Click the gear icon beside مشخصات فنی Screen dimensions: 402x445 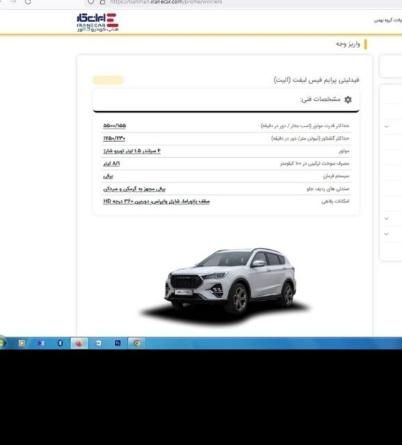pyautogui.click(x=348, y=99)
